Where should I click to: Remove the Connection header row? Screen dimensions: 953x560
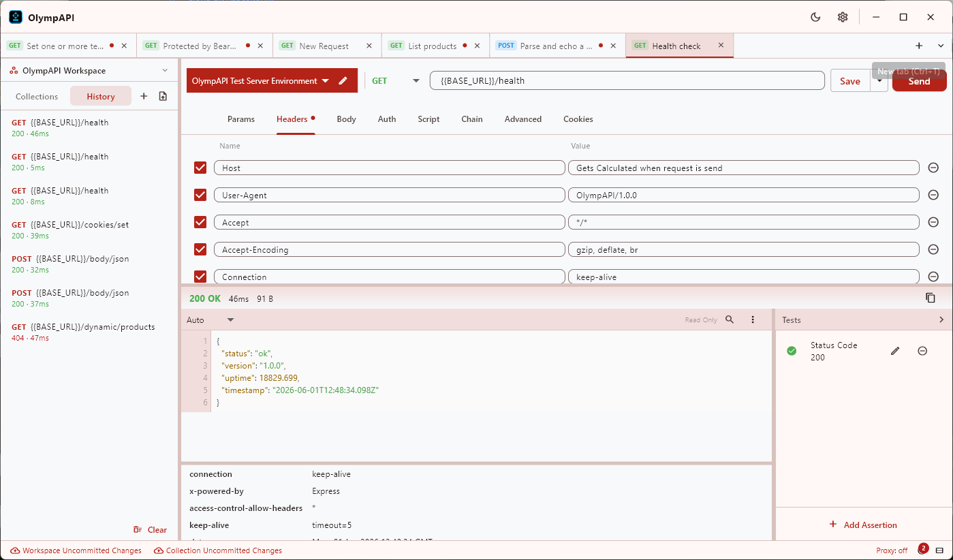[933, 277]
